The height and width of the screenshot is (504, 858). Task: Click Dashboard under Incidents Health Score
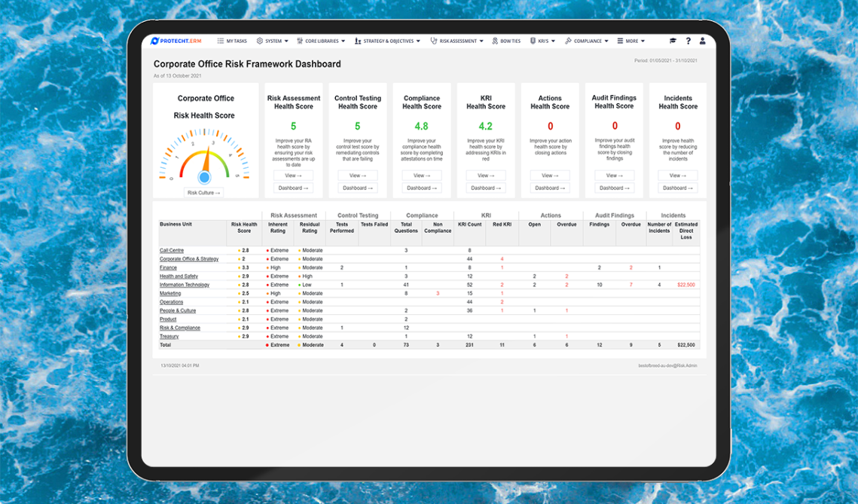(x=677, y=188)
